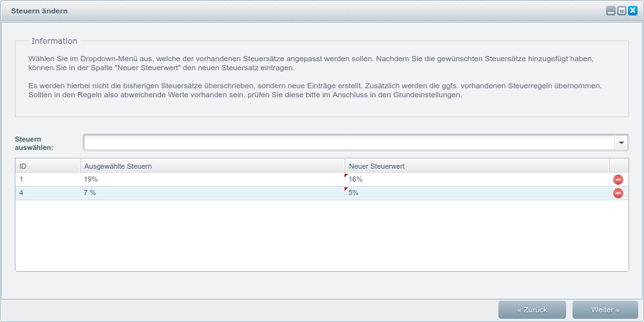Viewport: 644px width, 322px height.
Task: Maximize the Steuern ändern window
Action: pyautogui.click(x=621, y=11)
